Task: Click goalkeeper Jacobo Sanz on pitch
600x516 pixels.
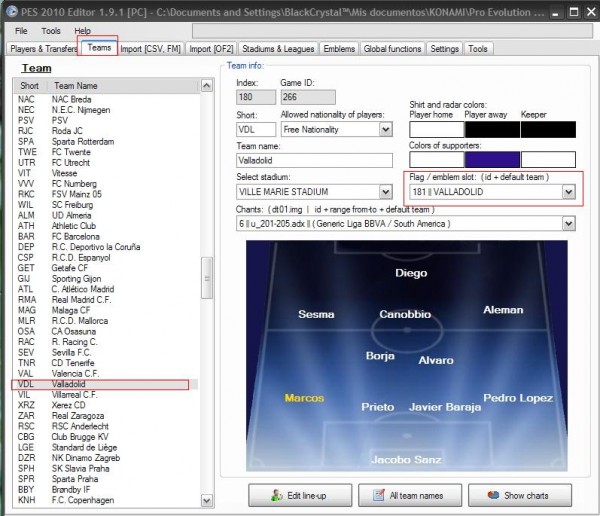Action: tap(406, 460)
